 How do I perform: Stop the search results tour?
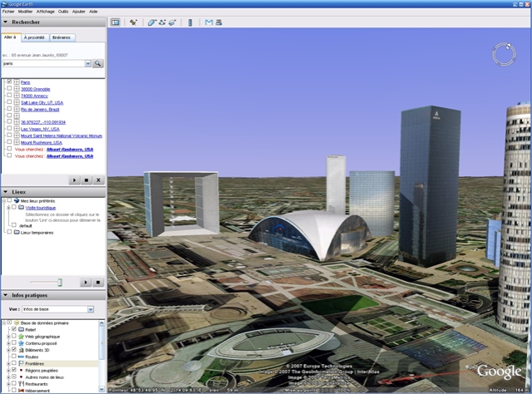pos(86,180)
